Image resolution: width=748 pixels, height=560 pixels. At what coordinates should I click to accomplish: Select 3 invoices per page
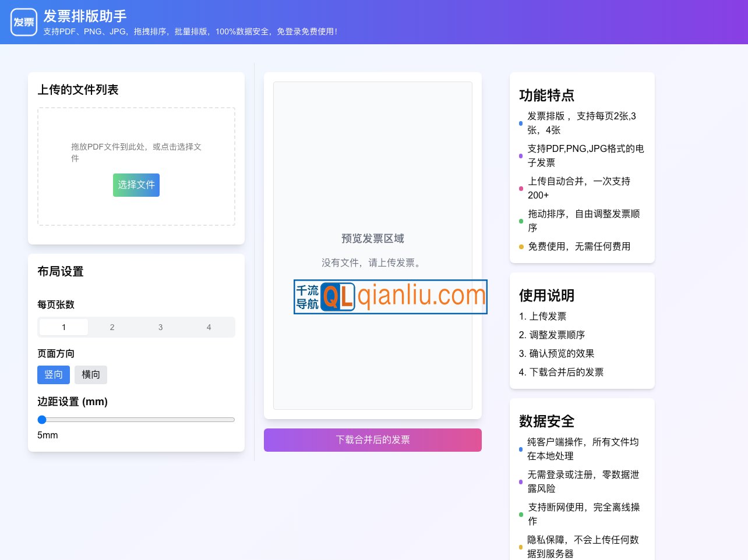pos(161,327)
